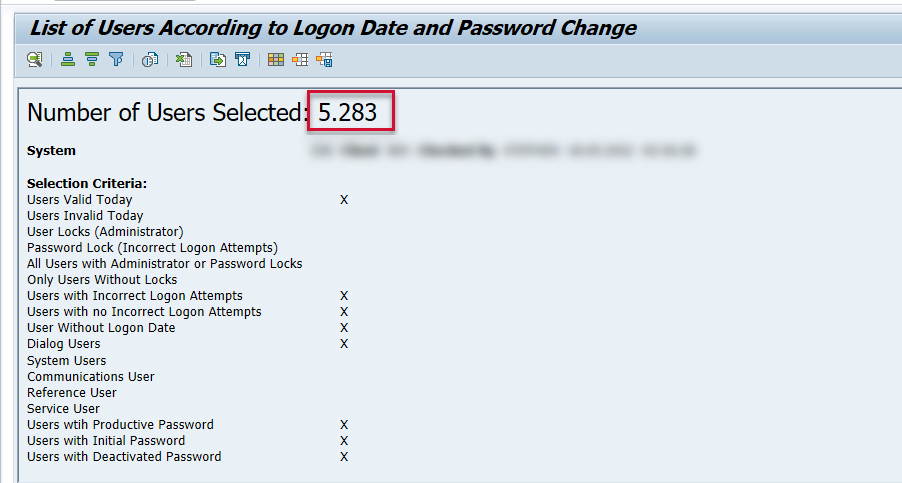Send the list to a mail recipient
The image size is (902, 483).
[241, 60]
